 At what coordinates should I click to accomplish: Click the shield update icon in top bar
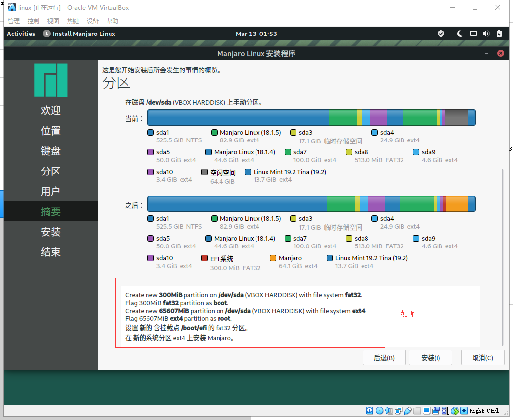point(441,34)
